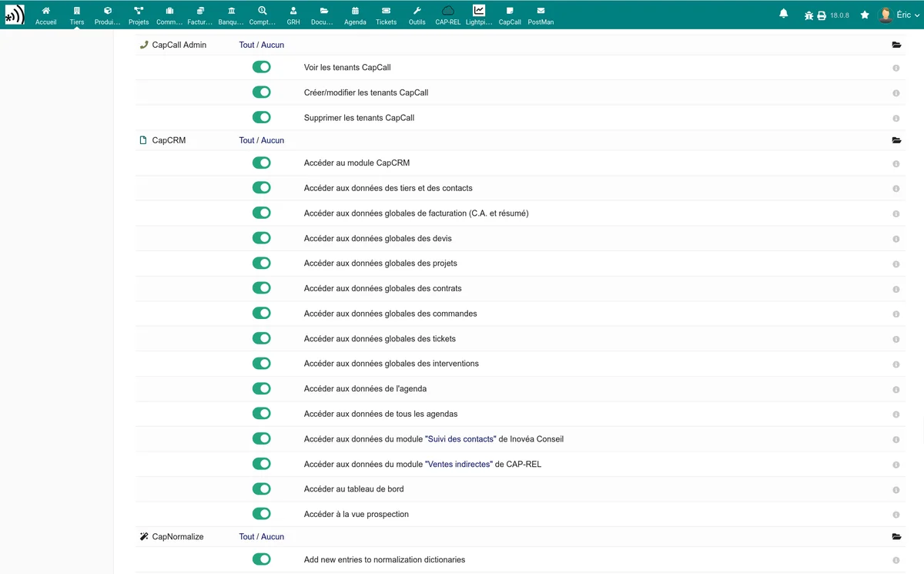This screenshot has height=574, width=924.
Task: Click info icon for Supprimer les tenants CapCall
Action: point(896,119)
